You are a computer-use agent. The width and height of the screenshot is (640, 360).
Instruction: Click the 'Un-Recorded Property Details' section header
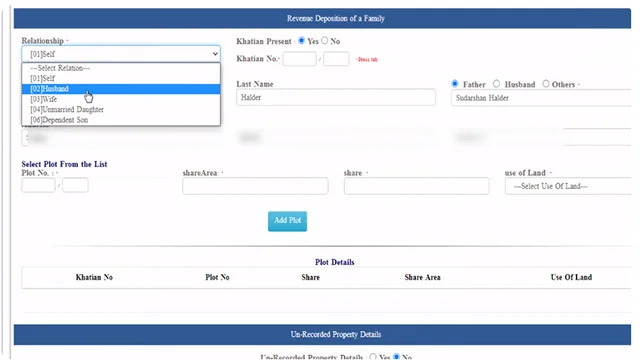point(322,335)
